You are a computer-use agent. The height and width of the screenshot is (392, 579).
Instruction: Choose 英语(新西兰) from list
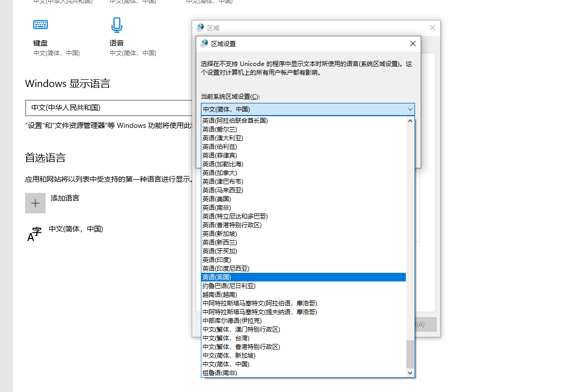[x=303, y=243]
